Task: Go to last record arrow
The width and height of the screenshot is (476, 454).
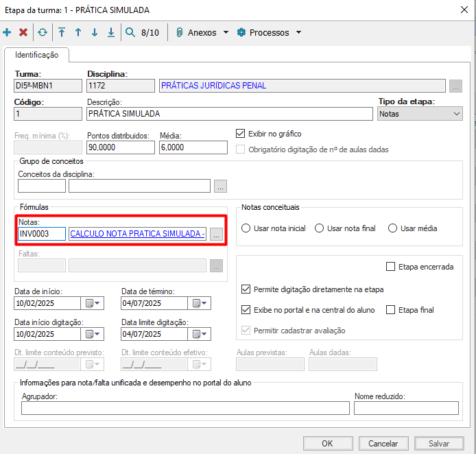Action: point(111,32)
